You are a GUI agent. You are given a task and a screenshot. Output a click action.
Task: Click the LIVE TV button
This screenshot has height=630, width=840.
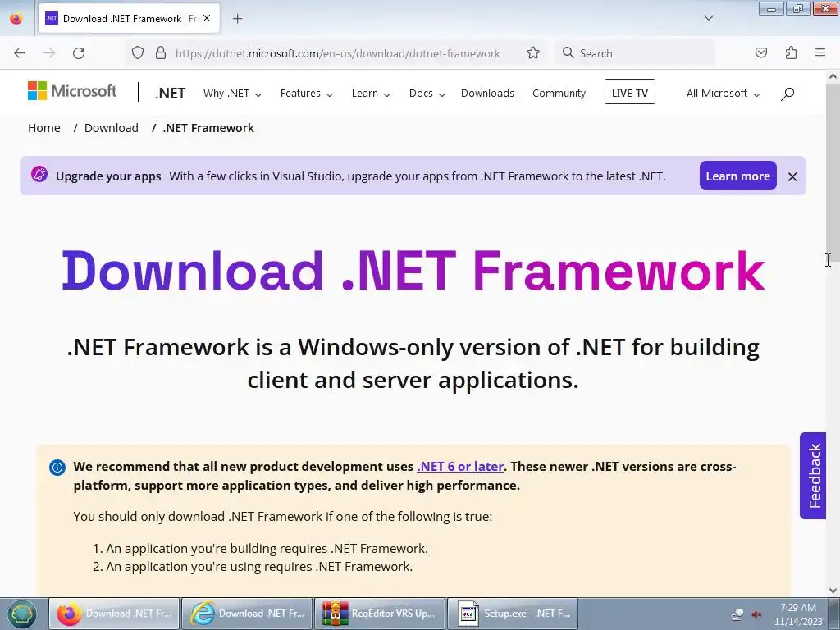(629, 92)
